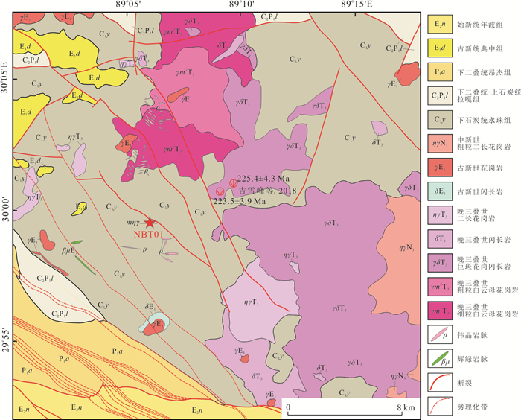The image size is (521, 420).
Task: Click the dating sample symbol above 223.5±3.9 Ma
Action: [220, 191]
